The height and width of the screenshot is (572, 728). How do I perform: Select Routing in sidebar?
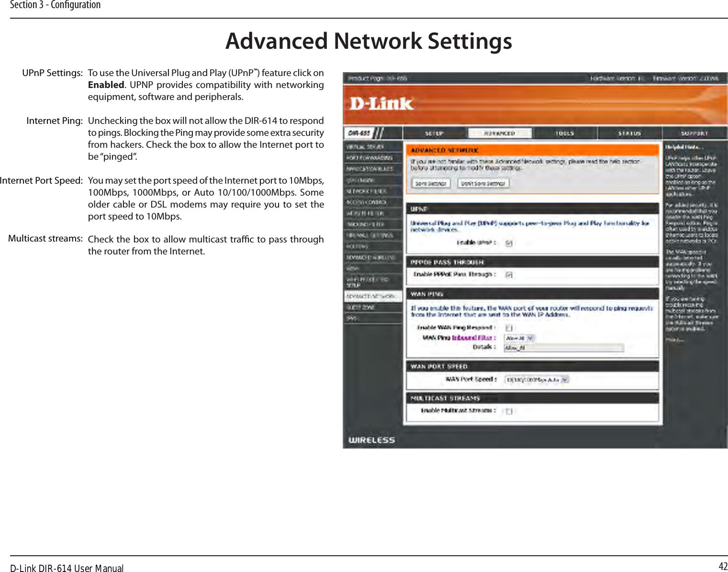pyautogui.click(x=373, y=246)
